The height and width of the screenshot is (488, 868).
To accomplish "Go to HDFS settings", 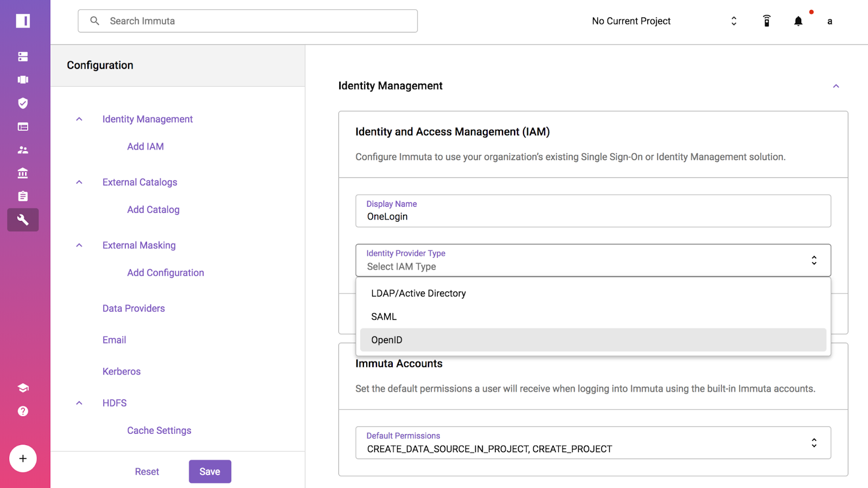I will tap(114, 403).
